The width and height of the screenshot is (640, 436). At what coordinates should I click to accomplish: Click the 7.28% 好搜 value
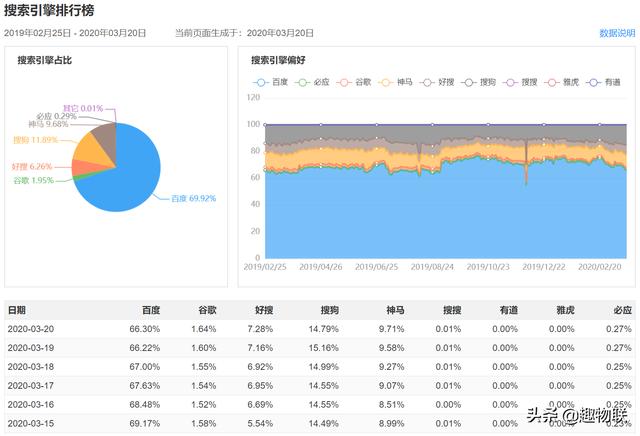[x=260, y=329]
